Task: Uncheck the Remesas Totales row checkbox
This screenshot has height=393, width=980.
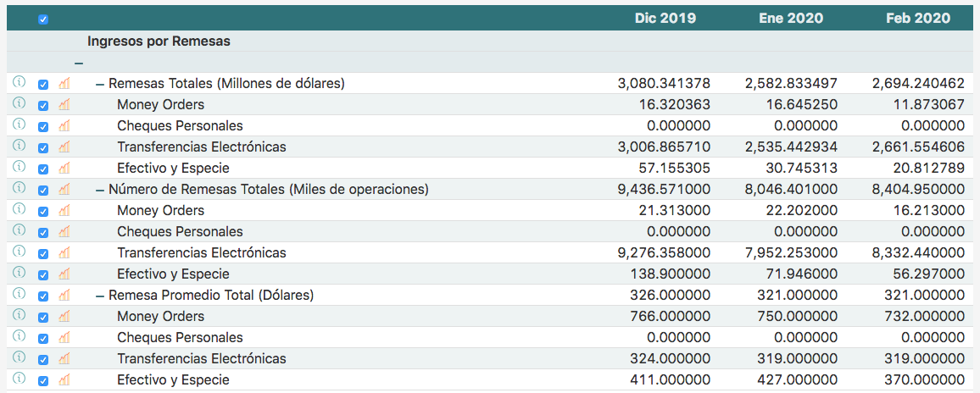Action: coord(43,84)
